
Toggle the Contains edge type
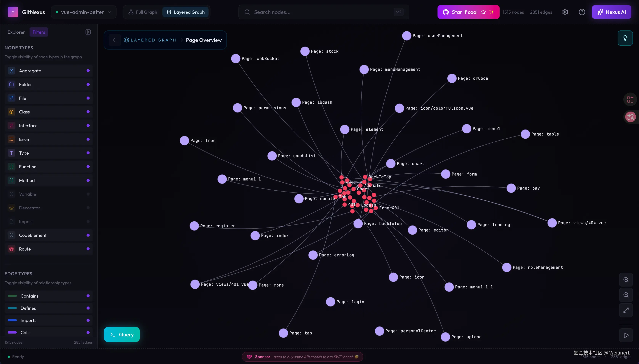[x=49, y=296]
